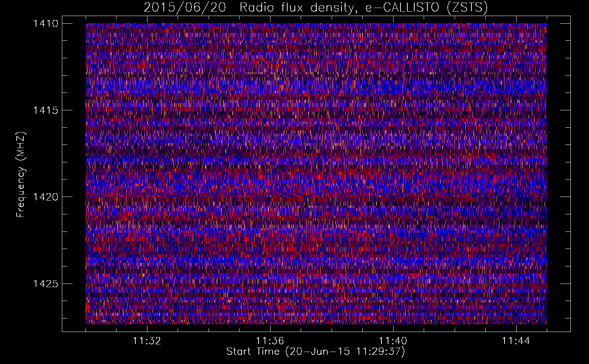Click the 11:40 time axis label

(x=393, y=341)
